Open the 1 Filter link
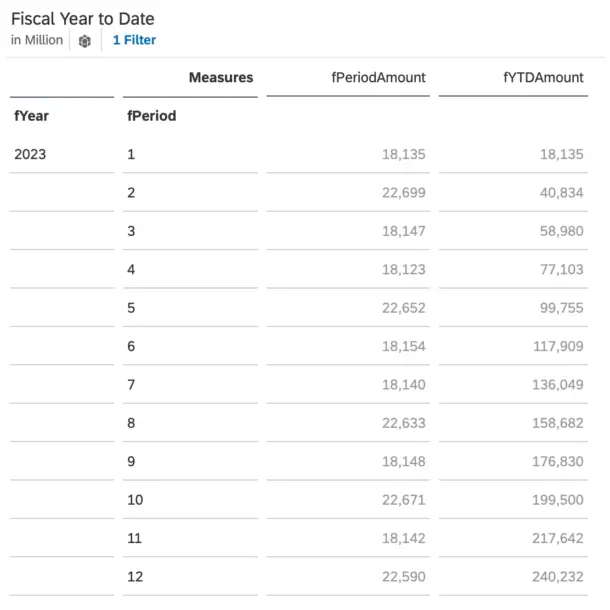This screenshot has width=610, height=610. tap(134, 40)
